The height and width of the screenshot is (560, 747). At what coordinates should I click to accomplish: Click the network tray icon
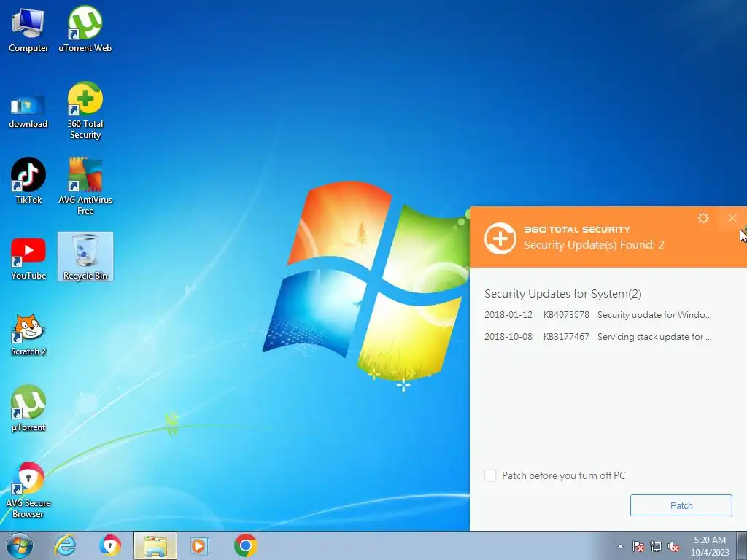656,546
